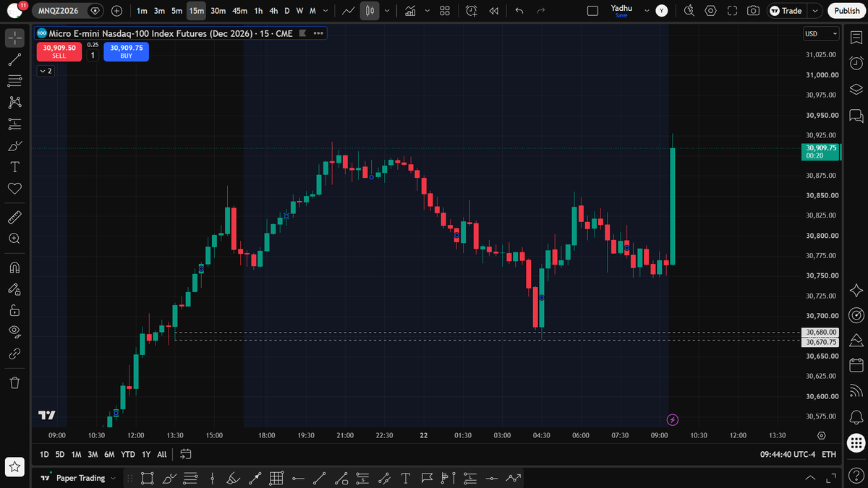Expand the collapsed indicators legend showing 2

point(45,71)
